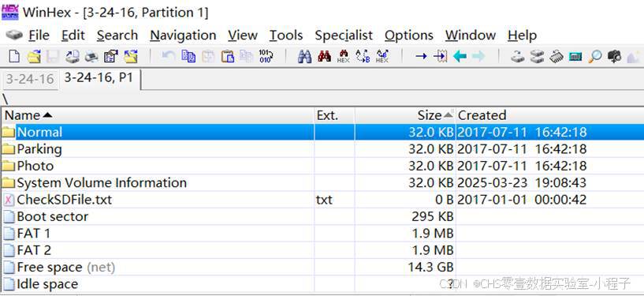This screenshot has height=296, width=644.
Task: Click the 14.3 GB size value
Action: 430,268
